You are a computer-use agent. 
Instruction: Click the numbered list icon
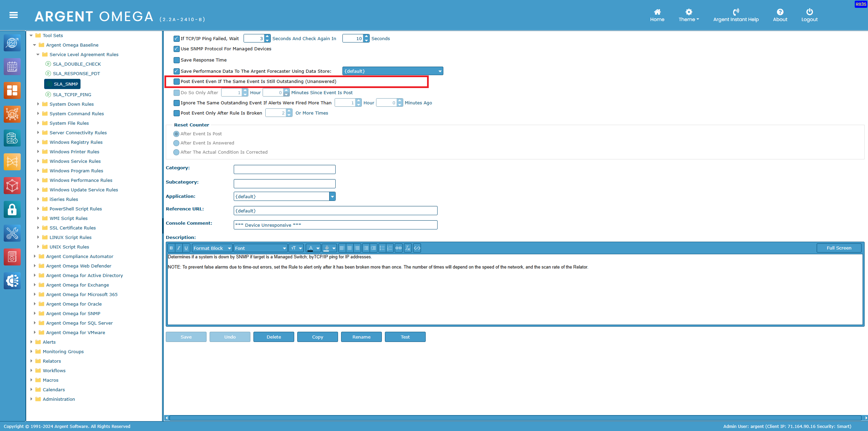(x=390, y=248)
